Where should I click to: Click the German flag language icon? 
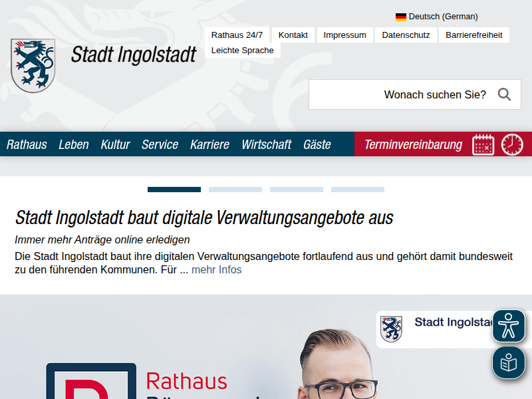click(401, 17)
